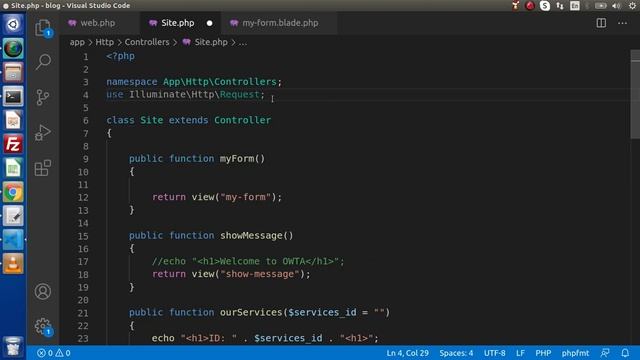Image resolution: width=640 pixels, height=360 pixels.
Task: Select language mode PHP in status bar
Action: pos(543,353)
